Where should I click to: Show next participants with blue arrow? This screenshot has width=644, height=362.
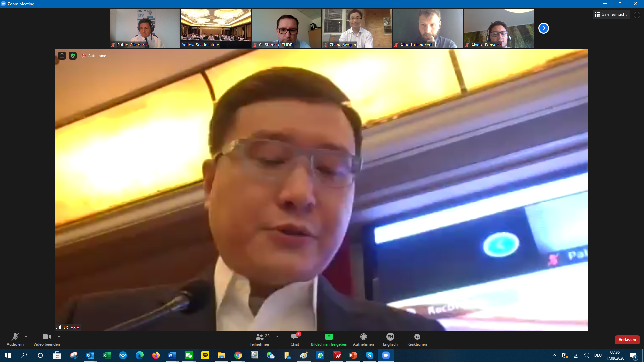543,28
